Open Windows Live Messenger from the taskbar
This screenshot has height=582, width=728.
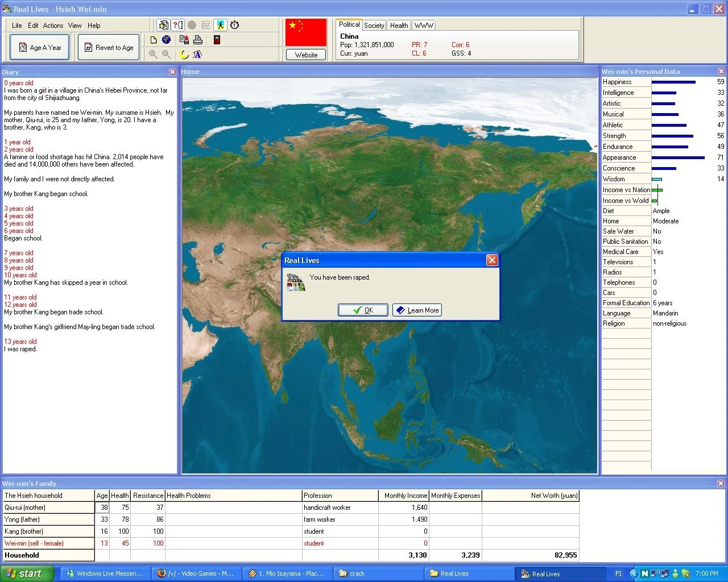[105, 573]
